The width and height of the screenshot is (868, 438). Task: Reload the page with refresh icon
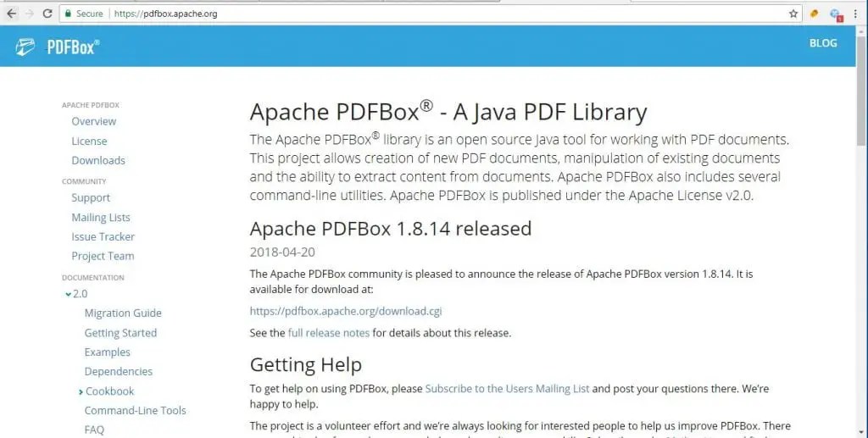tap(47, 14)
